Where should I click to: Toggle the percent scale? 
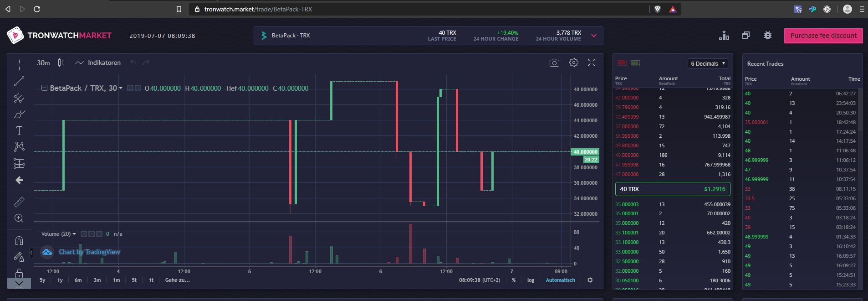514,280
